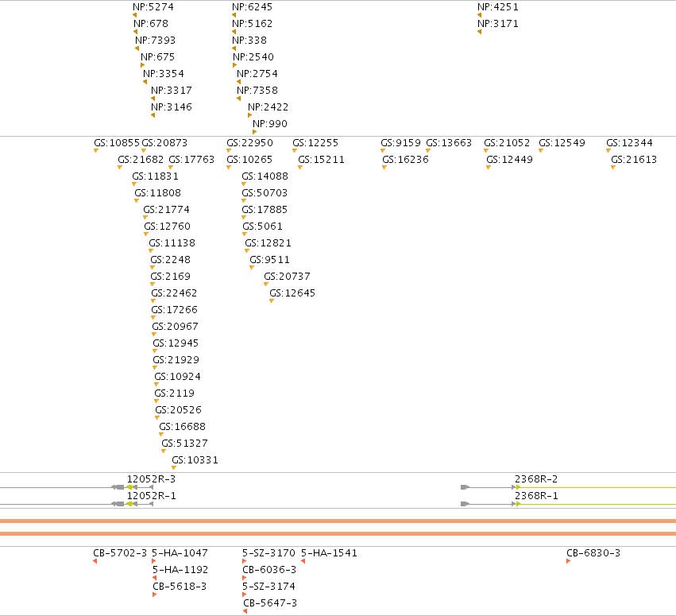Image resolution: width=676 pixels, height=616 pixels.
Task: Select feature NP:675
Action: coord(158,57)
